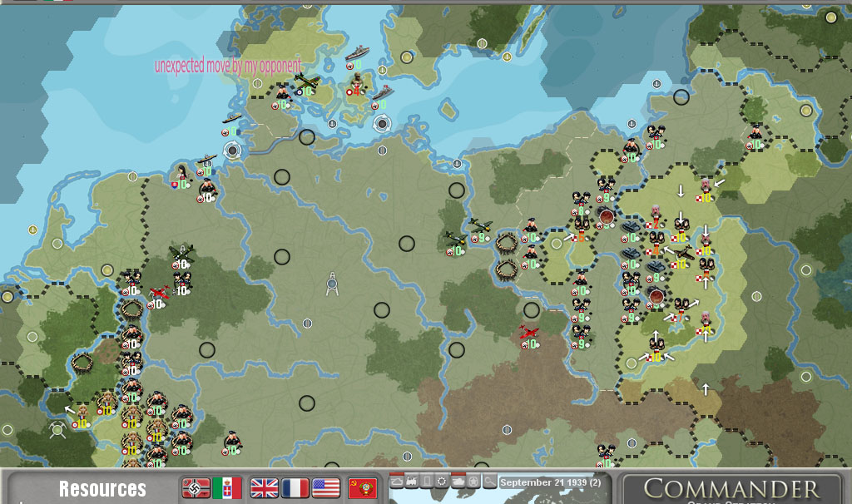852x504 pixels.
Task: Click the crossed-pickaxe mine icon
Action: pos(57,430)
